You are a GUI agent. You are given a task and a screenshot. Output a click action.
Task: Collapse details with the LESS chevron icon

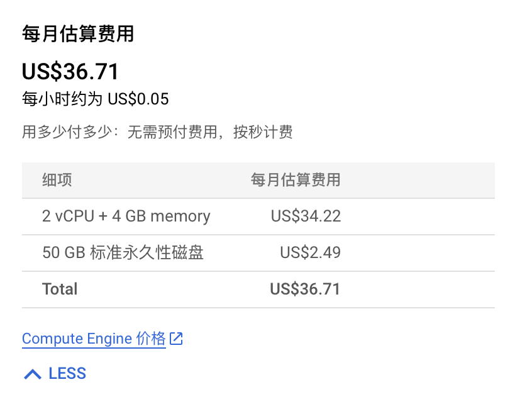coord(33,374)
